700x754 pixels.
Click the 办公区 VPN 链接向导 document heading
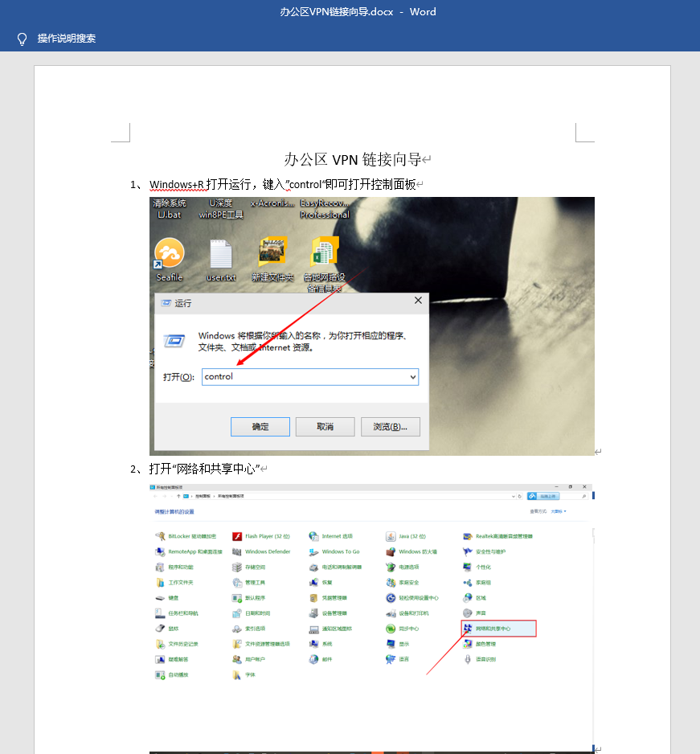coord(353,159)
